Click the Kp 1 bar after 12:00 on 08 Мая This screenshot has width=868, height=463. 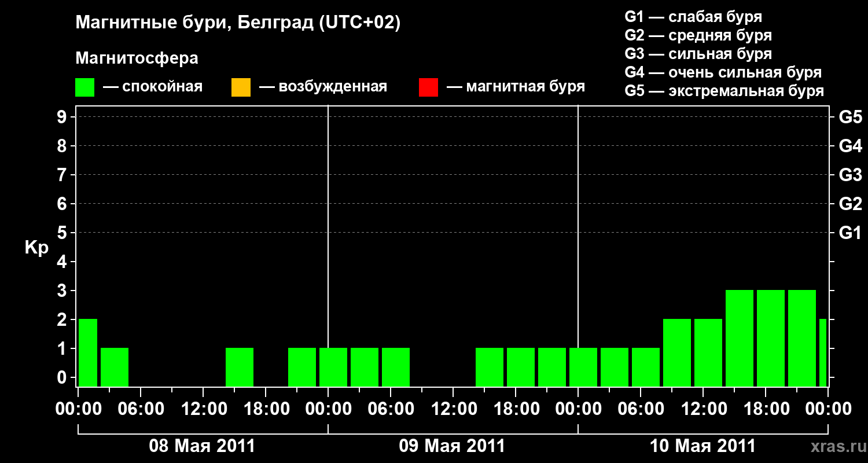pyautogui.click(x=240, y=367)
